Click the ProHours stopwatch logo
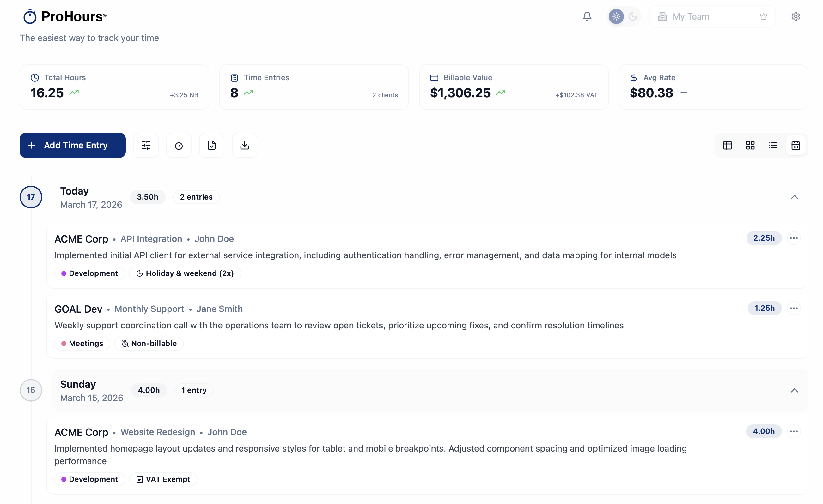The image size is (823, 504). pos(30,16)
